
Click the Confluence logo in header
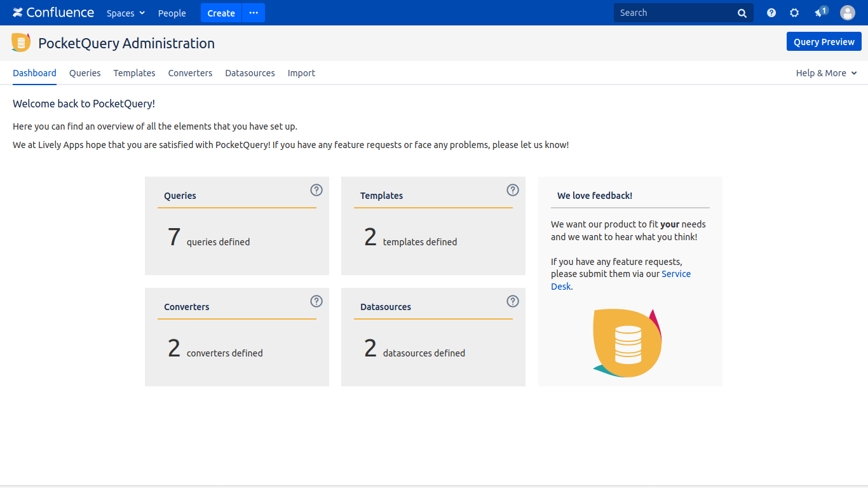53,13
